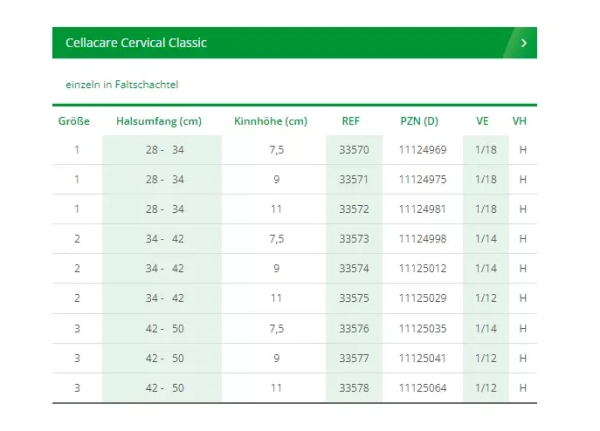Click the 'einzeln in Faltschachtel' text
The width and height of the screenshot is (600, 431).
121,84
